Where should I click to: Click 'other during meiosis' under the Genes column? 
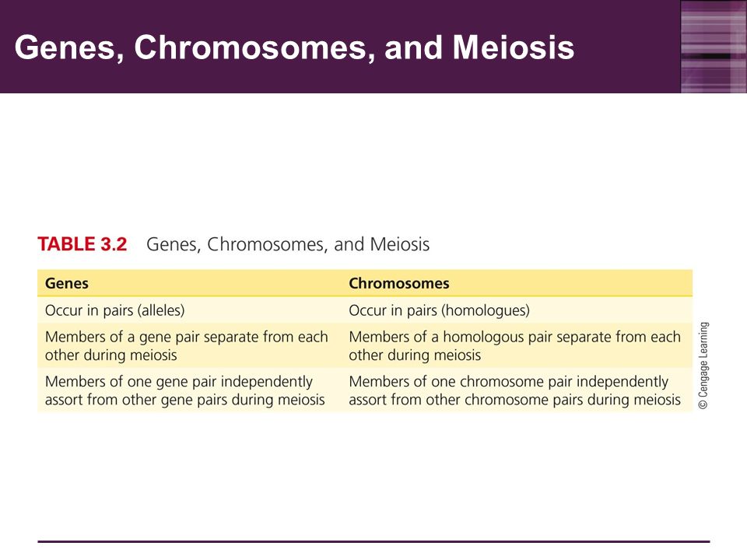pyautogui.click(x=111, y=355)
